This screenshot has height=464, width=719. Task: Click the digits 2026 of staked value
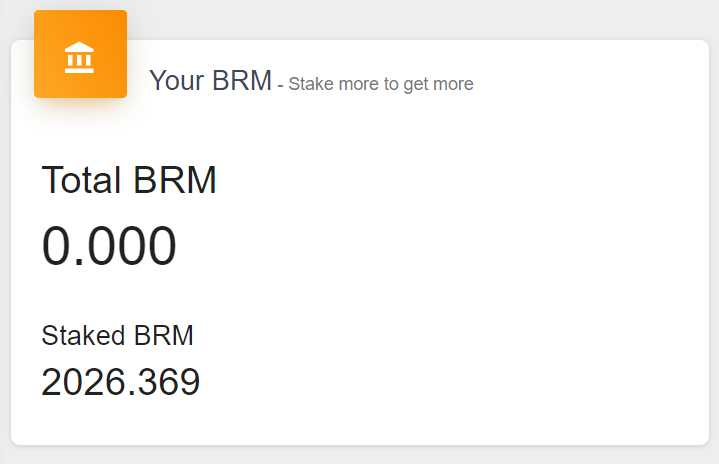tap(83, 381)
